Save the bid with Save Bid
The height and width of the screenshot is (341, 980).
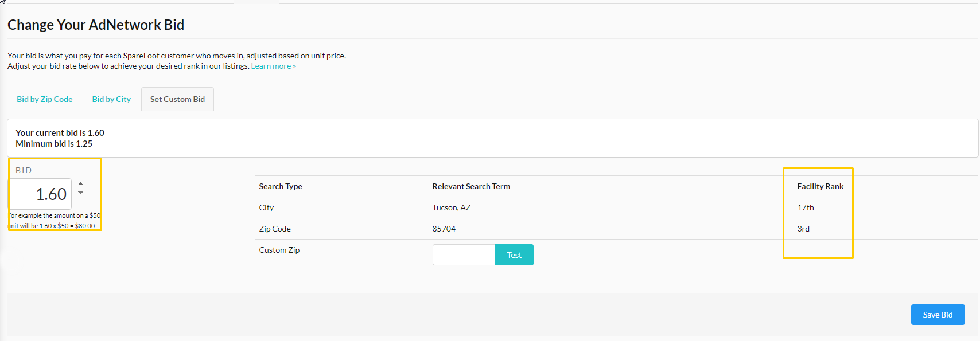(x=938, y=315)
